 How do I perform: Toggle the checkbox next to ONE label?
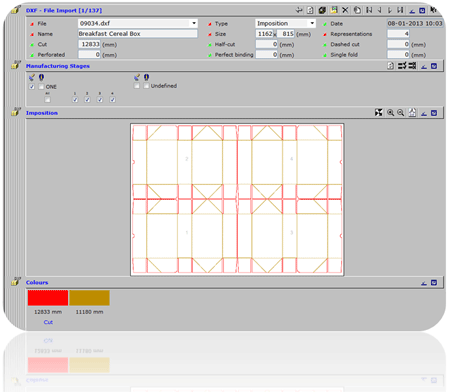[41, 87]
